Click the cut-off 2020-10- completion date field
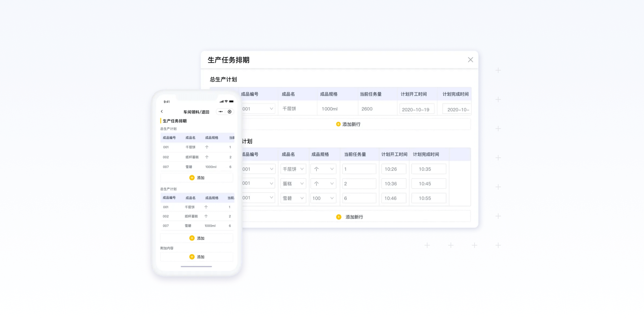 pyautogui.click(x=457, y=109)
